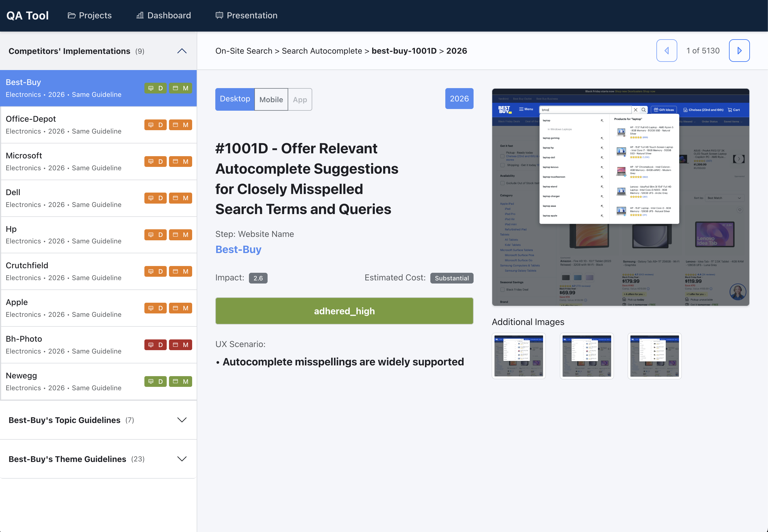Go to next item with right arrow
The image size is (768, 532).
739,51
